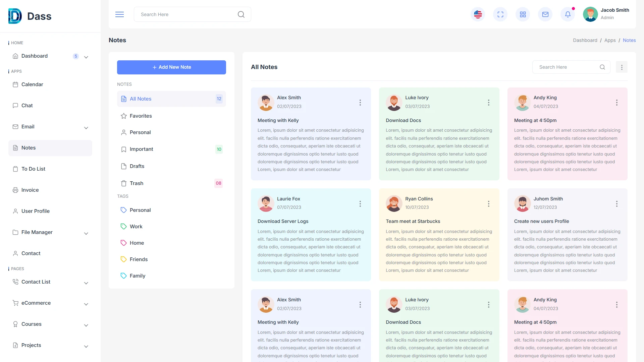Select Notes in the sidebar
This screenshot has width=644, height=362.
(x=50, y=148)
